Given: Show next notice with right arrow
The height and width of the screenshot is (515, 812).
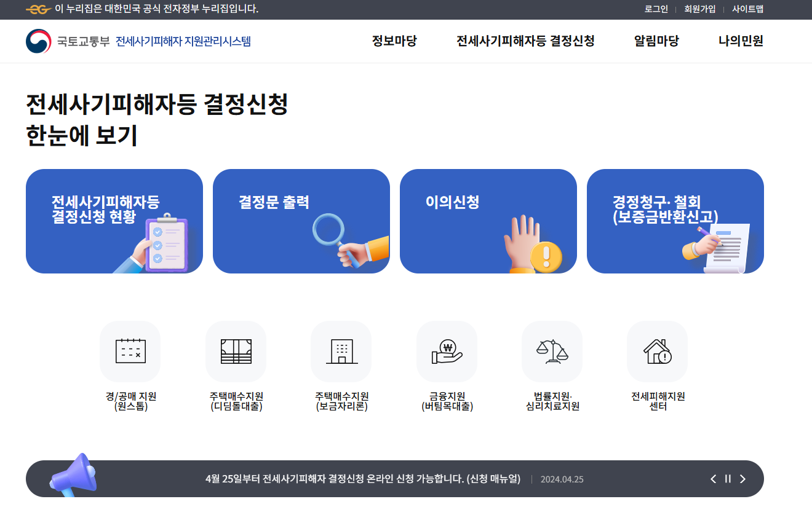Looking at the screenshot, I should (742, 479).
